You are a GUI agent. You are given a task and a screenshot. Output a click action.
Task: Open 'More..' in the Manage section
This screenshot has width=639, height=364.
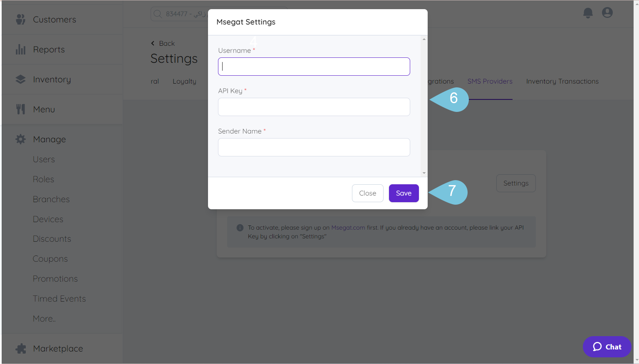point(44,318)
